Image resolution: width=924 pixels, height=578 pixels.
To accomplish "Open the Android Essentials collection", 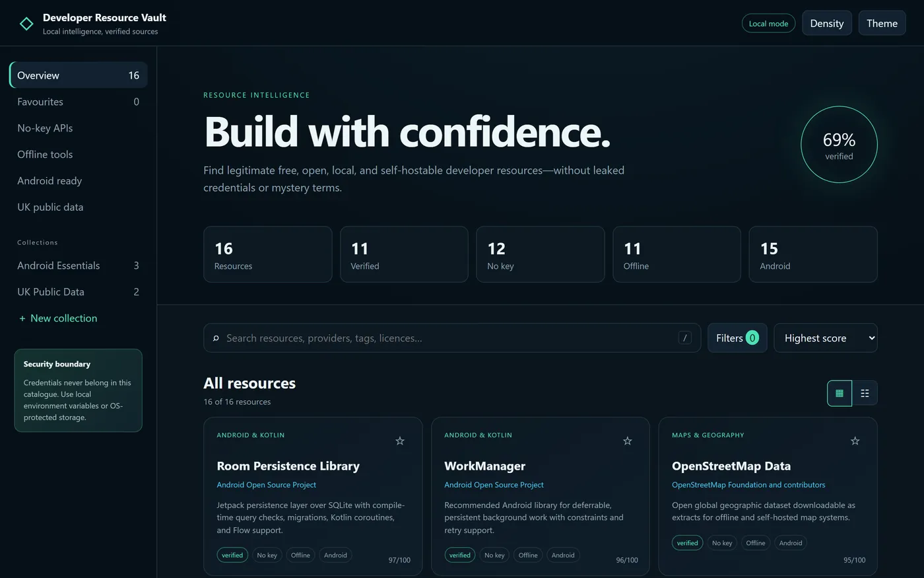I will (x=78, y=266).
